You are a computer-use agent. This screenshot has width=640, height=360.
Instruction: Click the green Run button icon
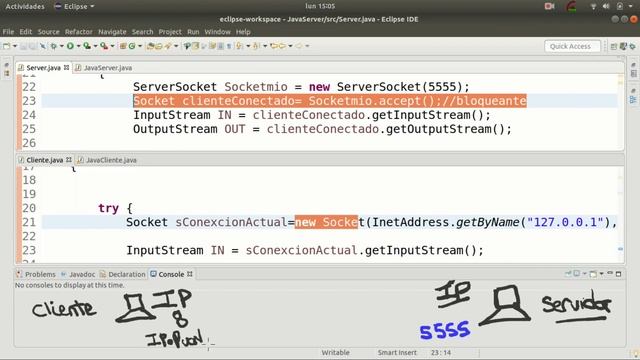point(70,46)
